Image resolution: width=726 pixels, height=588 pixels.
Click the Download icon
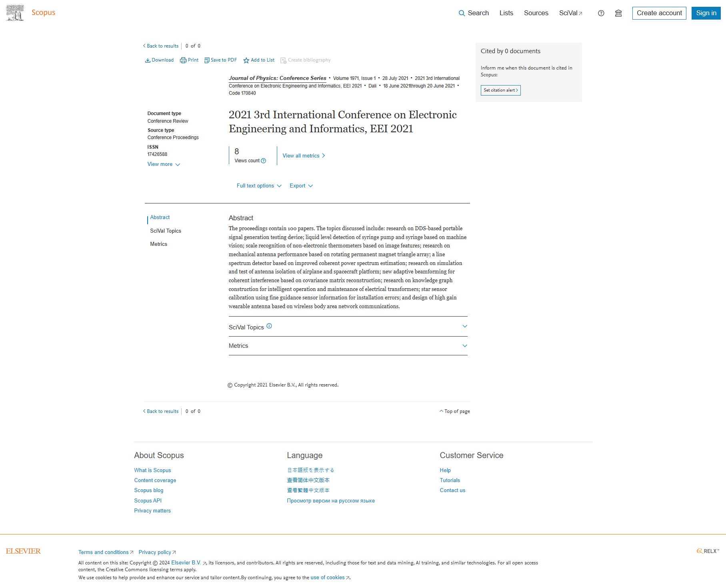pos(148,60)
